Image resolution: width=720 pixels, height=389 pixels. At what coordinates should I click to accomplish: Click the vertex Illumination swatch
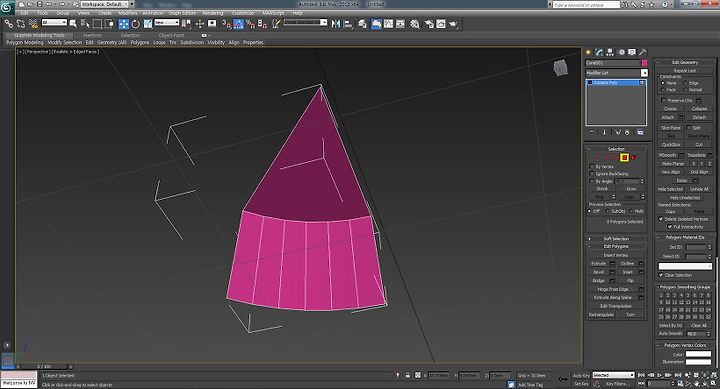coord(698,362)
